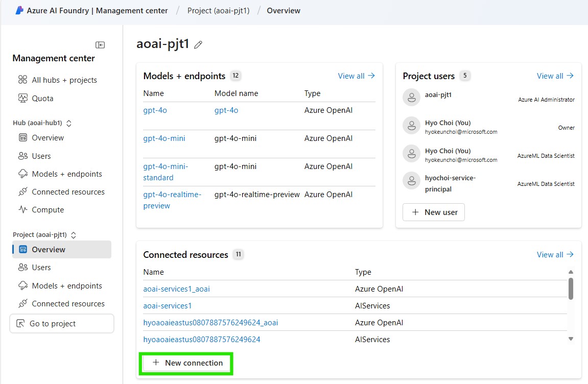The width and height of the screenshot is (588, 384).
Task: Expand the Project (aoai-pjt1) switcher chevron
Action: 74,235
